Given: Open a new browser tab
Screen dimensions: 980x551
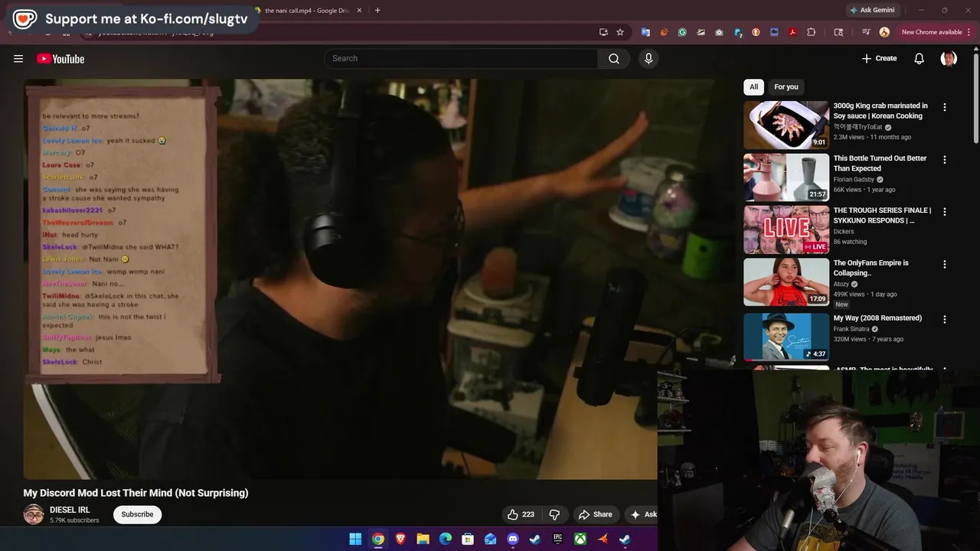Looking at the screenshot, I should coord(377,11).
